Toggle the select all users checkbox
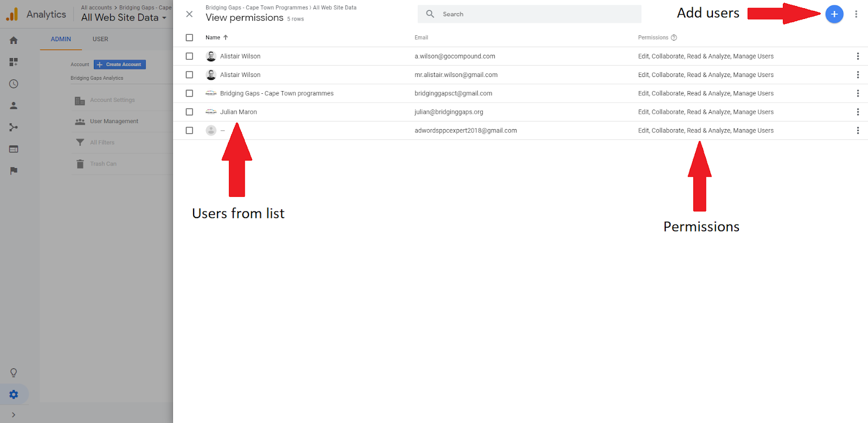 click(x=189, y=37)
